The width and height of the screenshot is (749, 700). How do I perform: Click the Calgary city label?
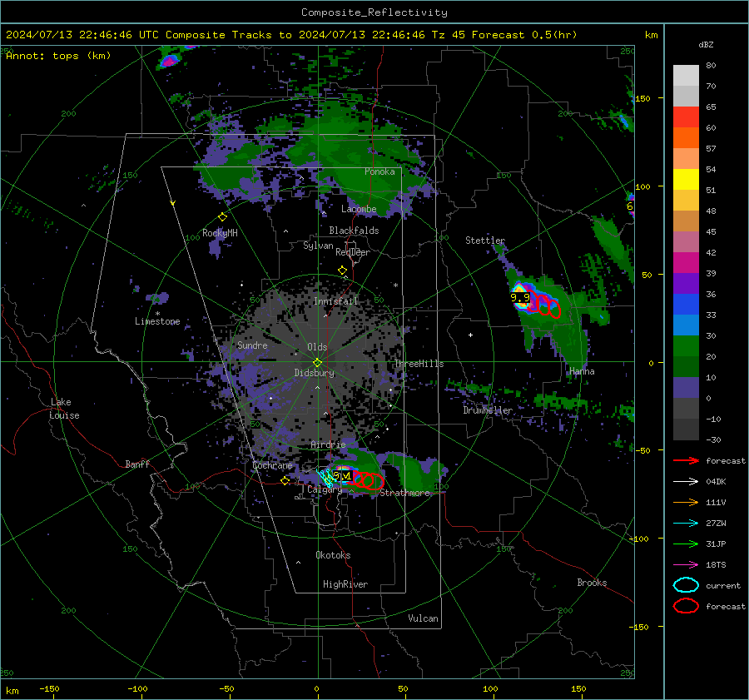click(325, 489)
